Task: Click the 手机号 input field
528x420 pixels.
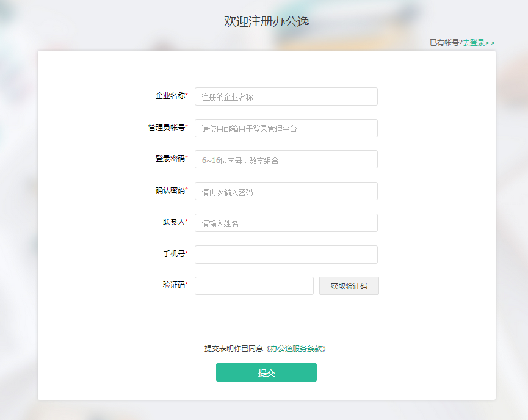Action: click(x=286, y=255)
